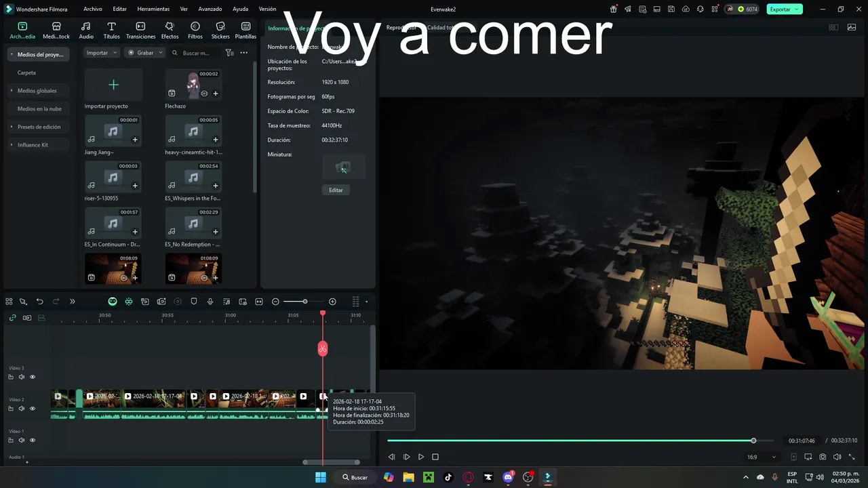Open support headset icon

point(700,9)
